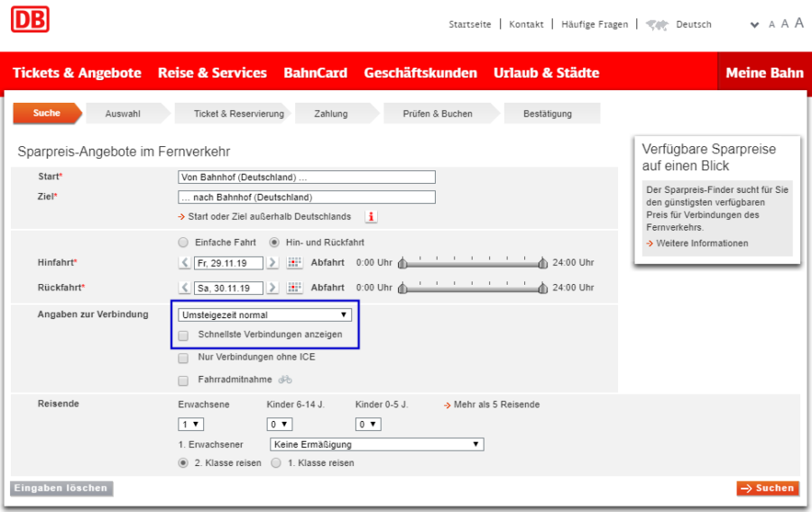812x512 pixels.
Task: Select medium font size A
Action: tap(785, 23)
